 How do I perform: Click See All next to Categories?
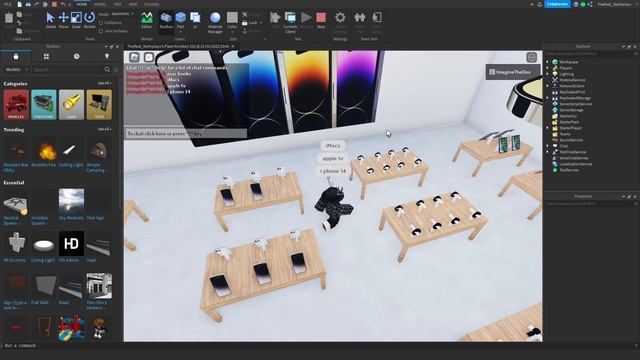(104, 83)
